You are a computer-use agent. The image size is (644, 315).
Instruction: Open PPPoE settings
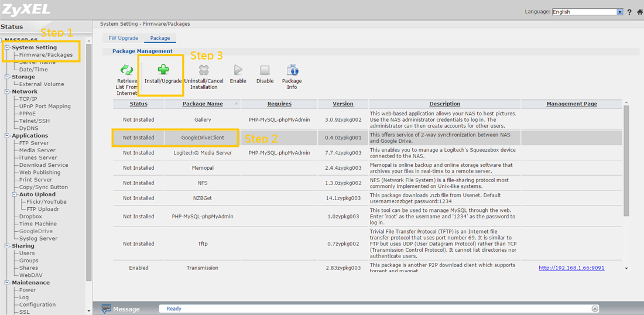tap(28, 114)
